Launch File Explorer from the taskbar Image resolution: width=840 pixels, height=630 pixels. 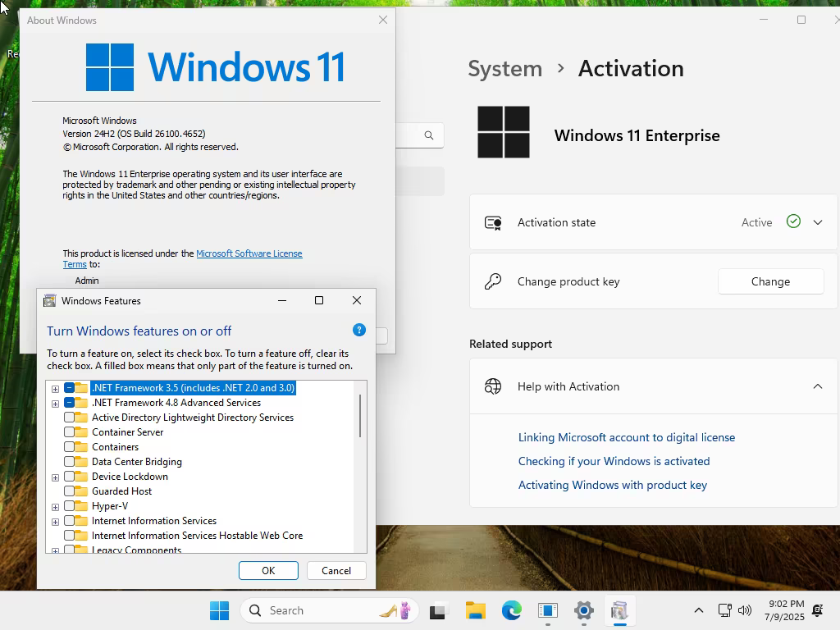pos(475,610)
